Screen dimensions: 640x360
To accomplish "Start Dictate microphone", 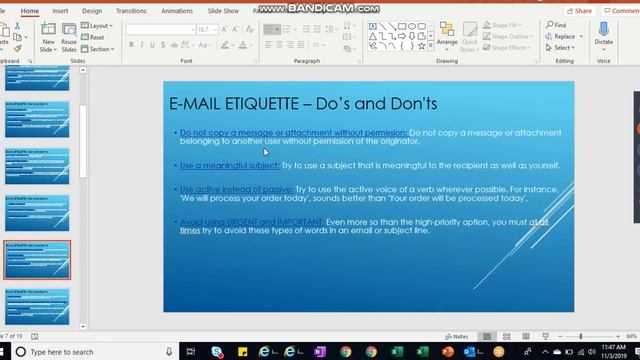I will click(x=603, y=36).
